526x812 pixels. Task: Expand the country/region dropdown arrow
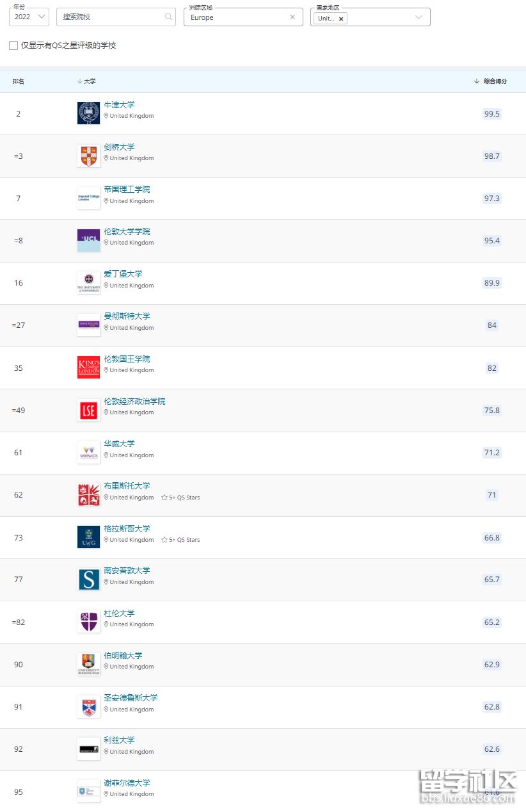[x=419, y=17]
